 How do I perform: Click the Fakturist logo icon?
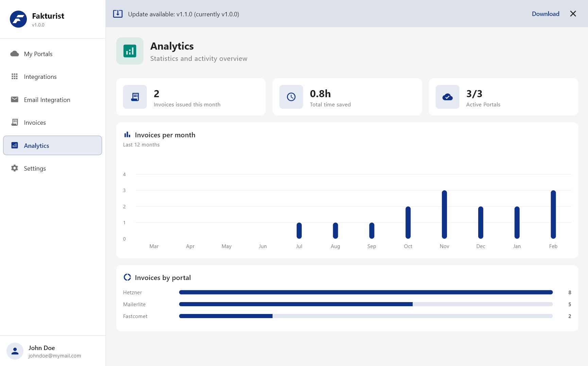coord(18,19)
